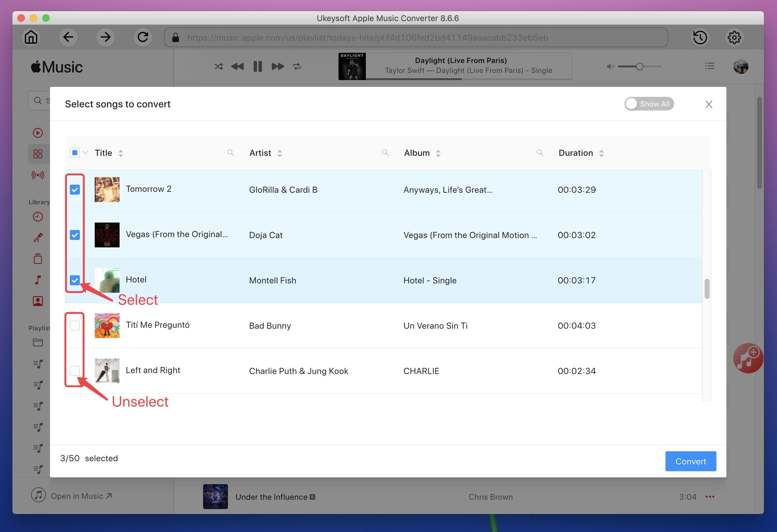This screenshot has width=777, height=532.
Task: Open the Apple Music menu bar item
Action: (x=57, y=67)
